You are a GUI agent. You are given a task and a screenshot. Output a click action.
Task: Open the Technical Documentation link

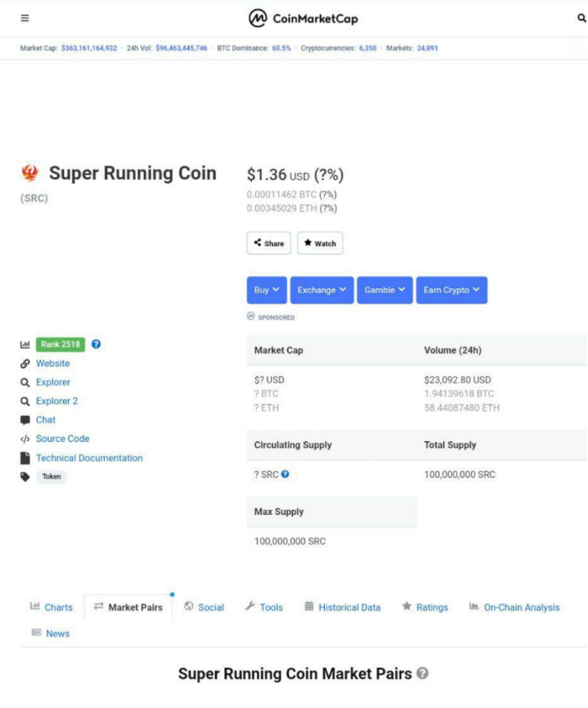click(89, 458)
